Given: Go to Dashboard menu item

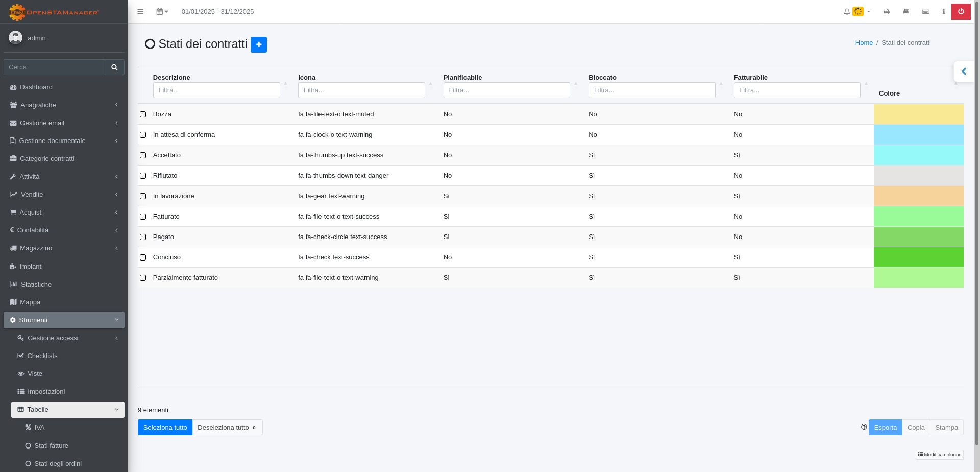Looking at the screenshot, I should point(36,87).
